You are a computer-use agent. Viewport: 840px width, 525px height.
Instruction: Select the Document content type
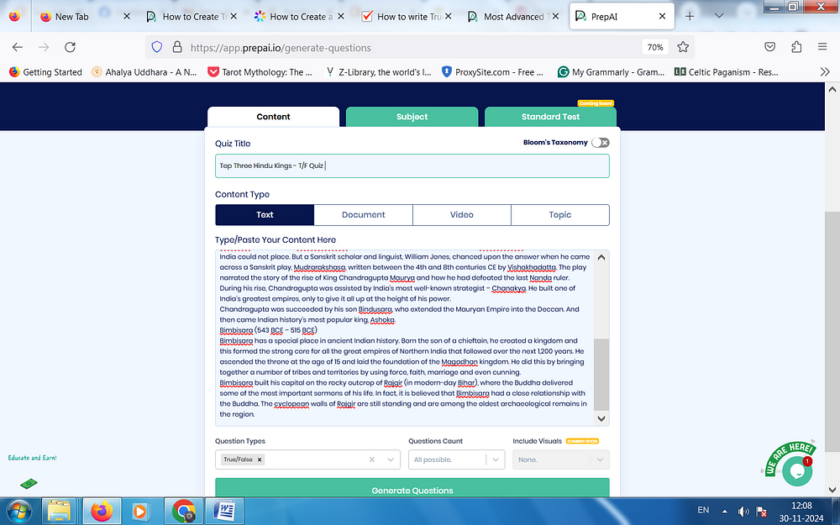[363, 215]
